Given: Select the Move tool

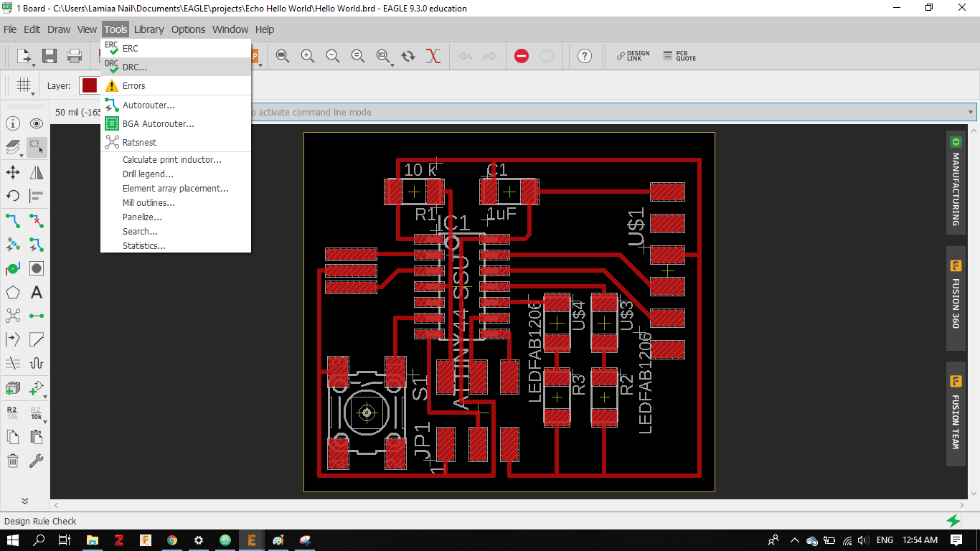Looking at the screenshot, I should 13,172.
